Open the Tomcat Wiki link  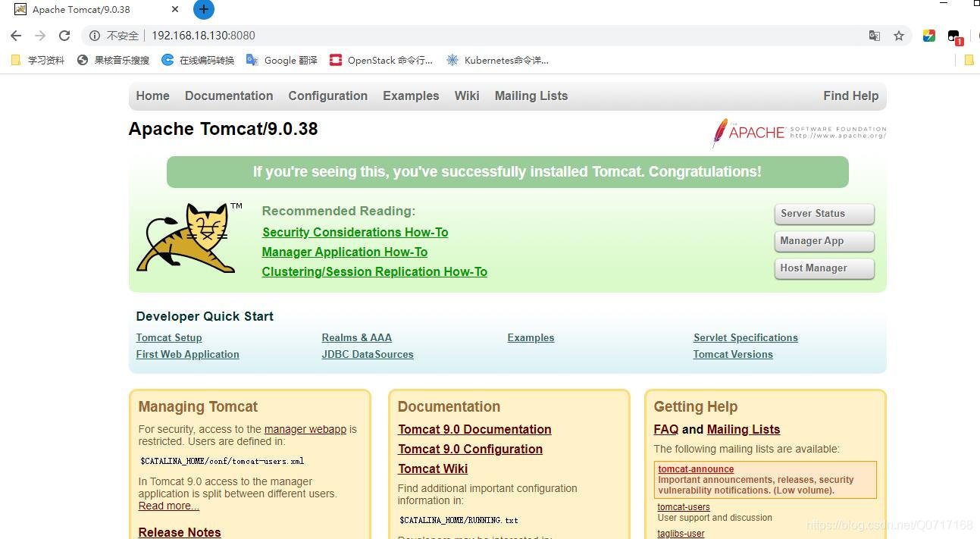click(x=433, y=468)
